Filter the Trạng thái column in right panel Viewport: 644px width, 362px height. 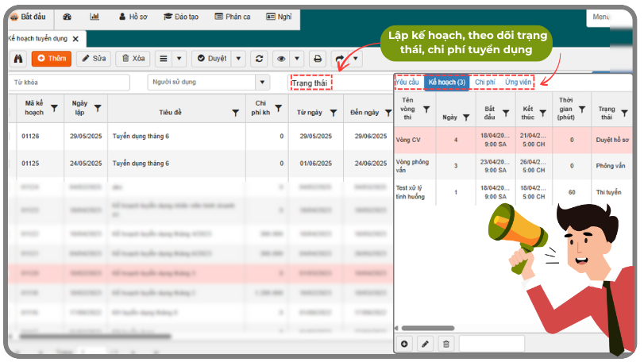click(624, 113)
